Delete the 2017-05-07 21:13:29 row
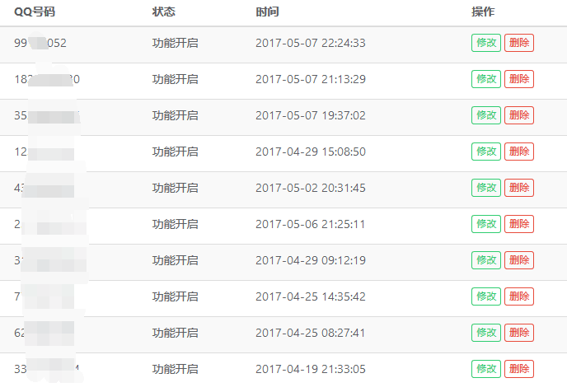This screenshot has height=392, width=567. [x=519, y=79]
